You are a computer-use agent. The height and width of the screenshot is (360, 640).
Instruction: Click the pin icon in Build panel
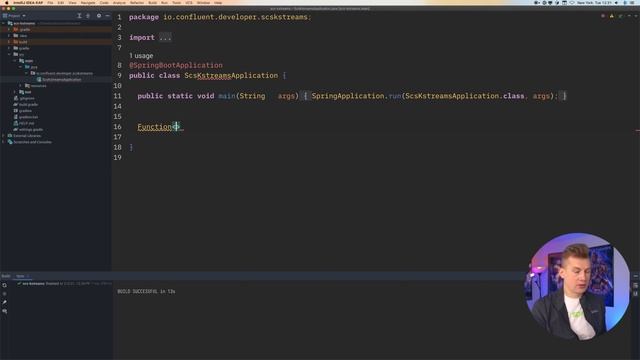[x=4, y=302]
